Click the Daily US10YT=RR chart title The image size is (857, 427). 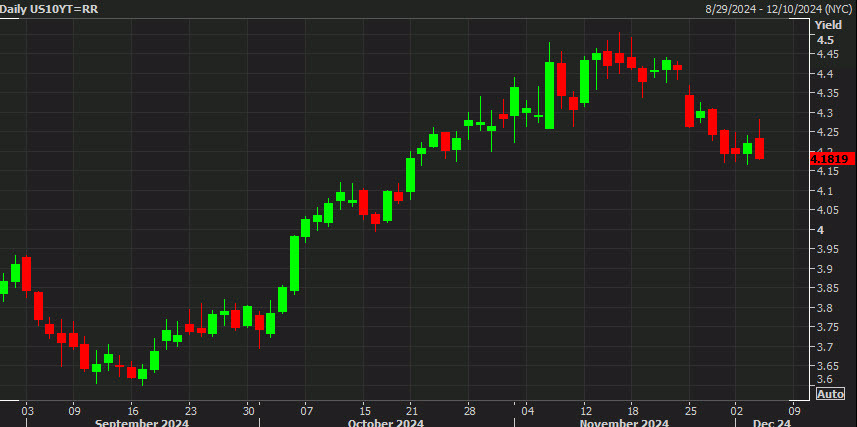click(x=50, y=8)
